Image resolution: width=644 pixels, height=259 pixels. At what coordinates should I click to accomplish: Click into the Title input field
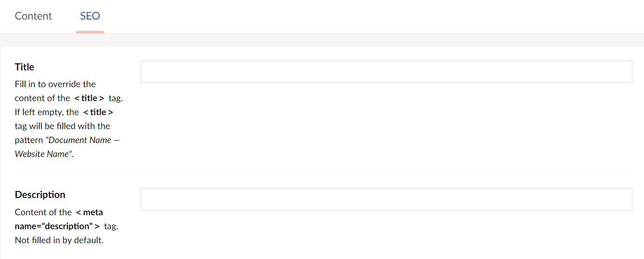click(386, 72)
